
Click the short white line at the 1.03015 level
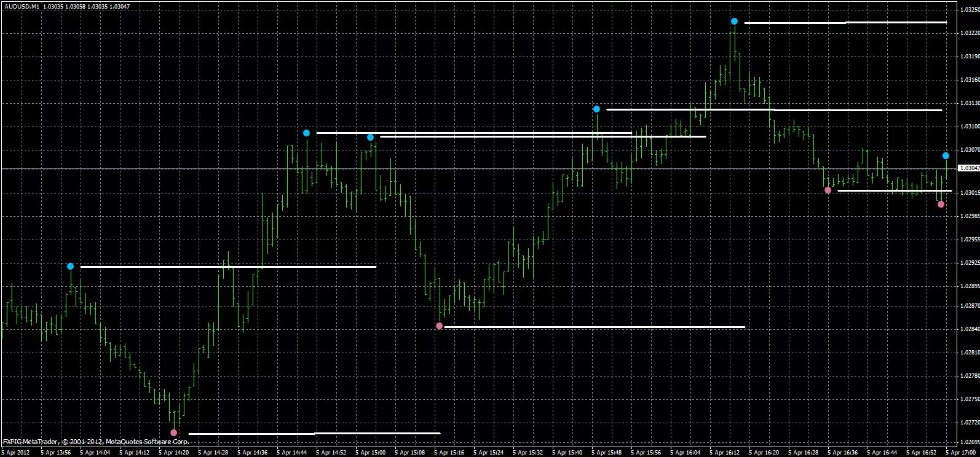[x=895, y=191]
